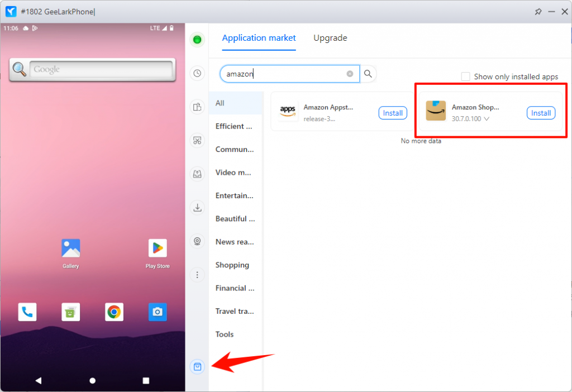The width and height of the screenshot is (572, 392).
Task: Click the Amazon Appstore app icon
Action: point(288,111)
